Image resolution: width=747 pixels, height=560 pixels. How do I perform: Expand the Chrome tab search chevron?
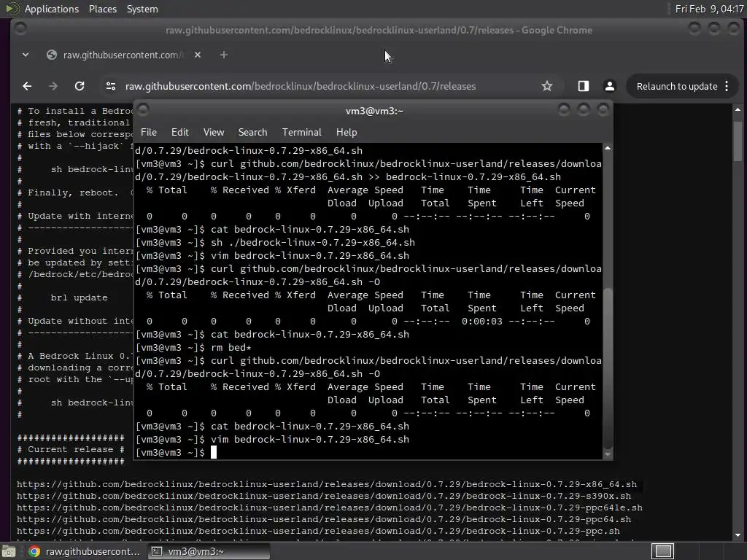(26, 55)
